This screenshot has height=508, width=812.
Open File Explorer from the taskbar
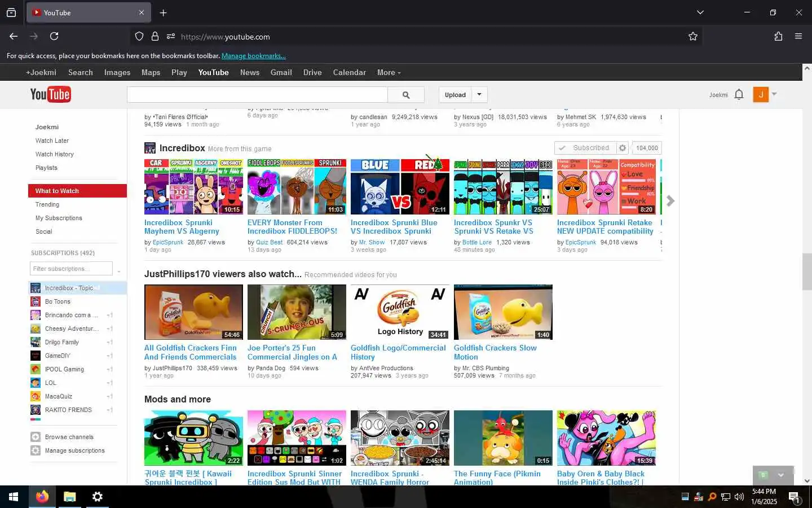click(69, 497)
